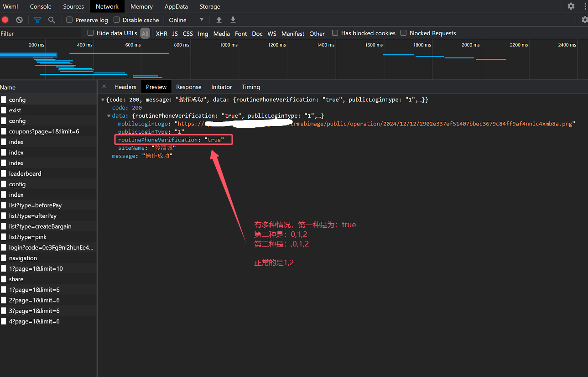588x377 pixels.
Task: Collapse the data object node
Action: [x=109, y=116]
